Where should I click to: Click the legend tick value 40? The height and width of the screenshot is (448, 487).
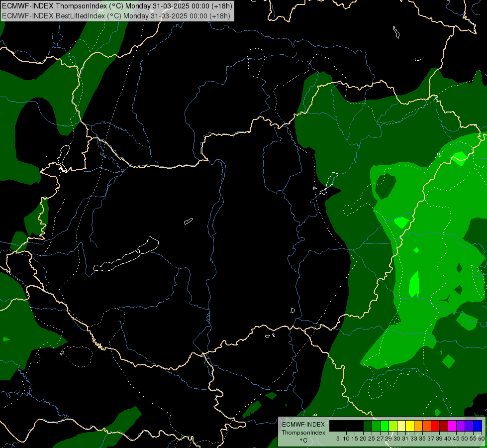tap(448, 439)
